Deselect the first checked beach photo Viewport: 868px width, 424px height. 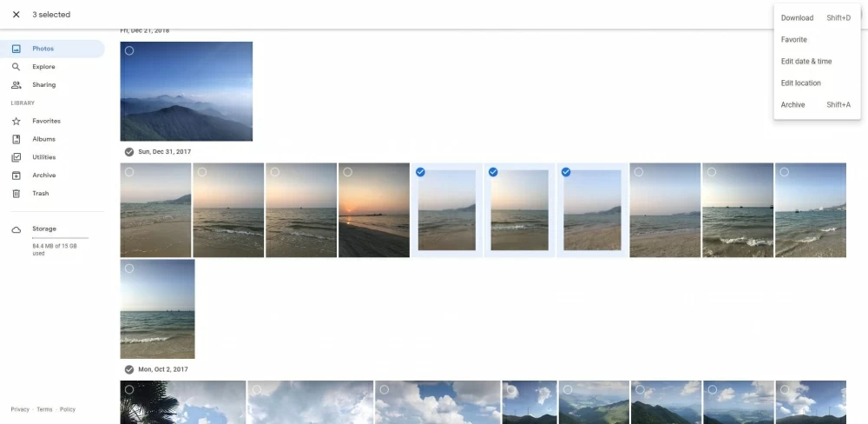pyautogui.click(x=420, y=172)
